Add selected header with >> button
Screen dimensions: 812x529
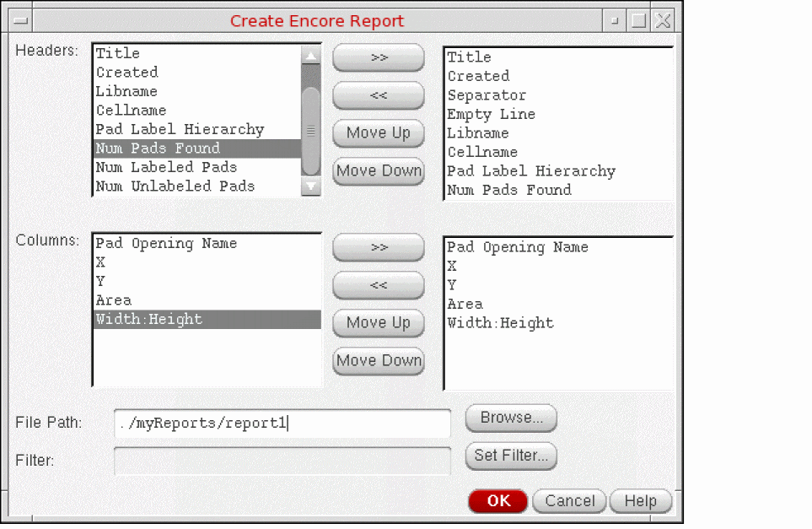379,57
